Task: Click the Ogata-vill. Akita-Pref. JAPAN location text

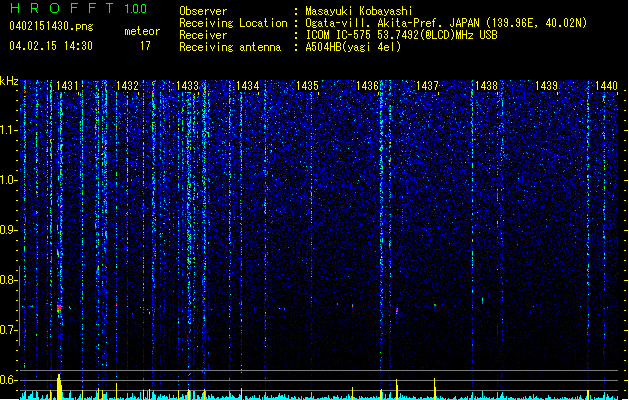Action: pos(446,23)
